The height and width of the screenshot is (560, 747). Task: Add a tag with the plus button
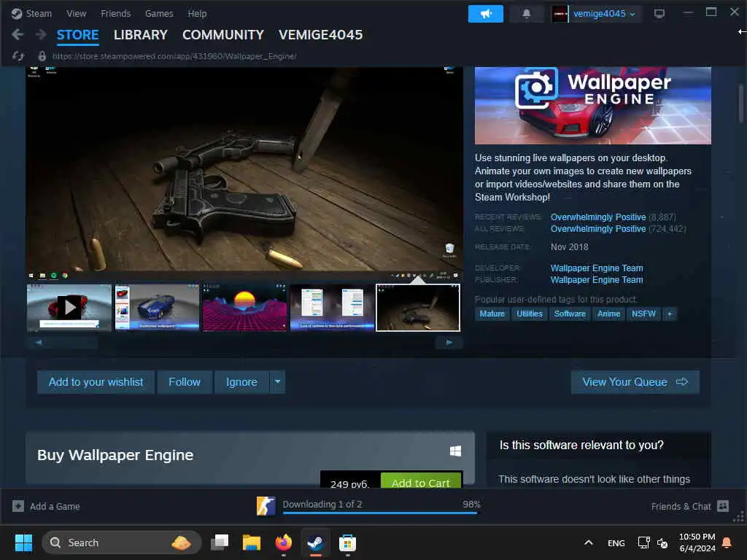(670, 314)
